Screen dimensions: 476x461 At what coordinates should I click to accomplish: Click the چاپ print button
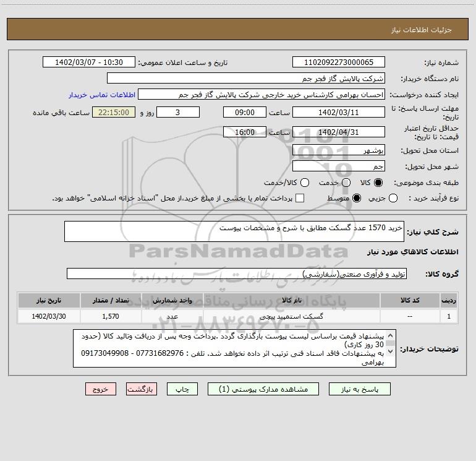point(182,389)
